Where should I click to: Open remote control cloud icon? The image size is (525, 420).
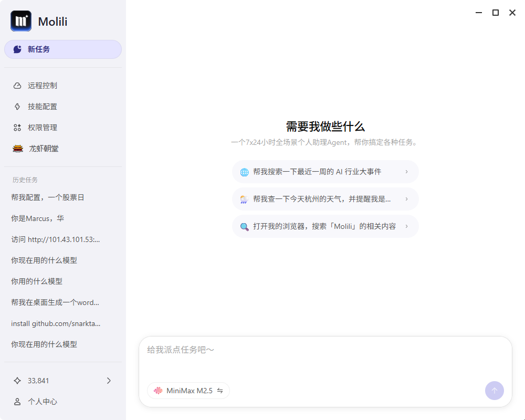[x=17, y=86]
